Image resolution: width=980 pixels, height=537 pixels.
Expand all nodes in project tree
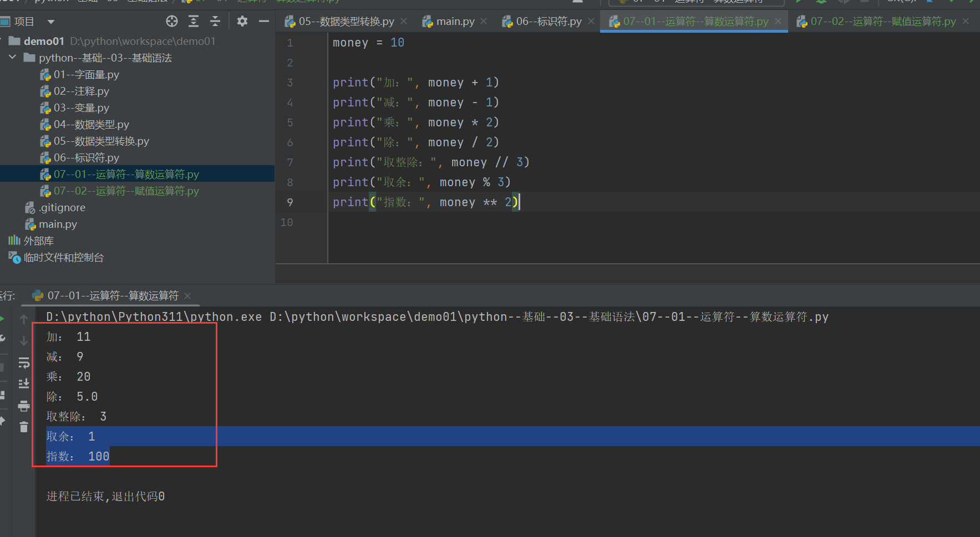[x=194, y=22]
